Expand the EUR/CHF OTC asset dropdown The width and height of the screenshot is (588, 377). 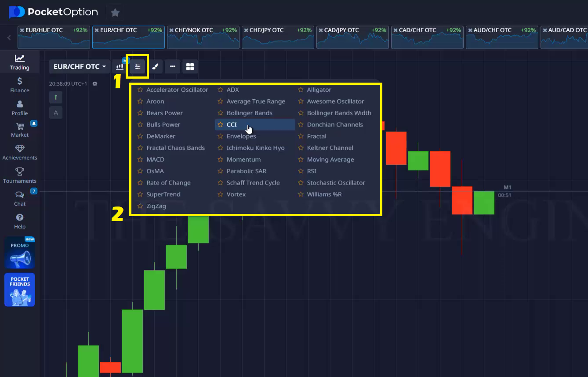point(80,67)
